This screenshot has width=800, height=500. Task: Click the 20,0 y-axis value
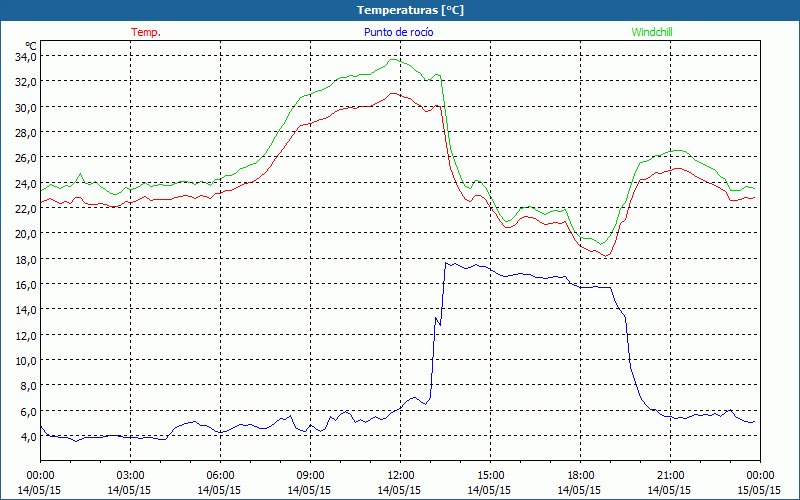(26, 234)
